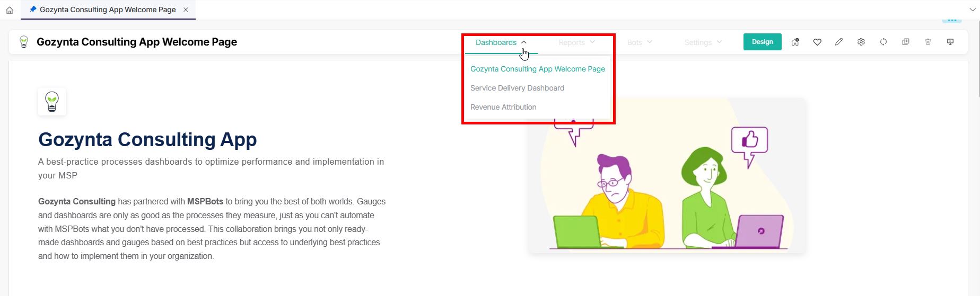
Task: Click the home icon in tab bar
Action: [x=10, y=10]
